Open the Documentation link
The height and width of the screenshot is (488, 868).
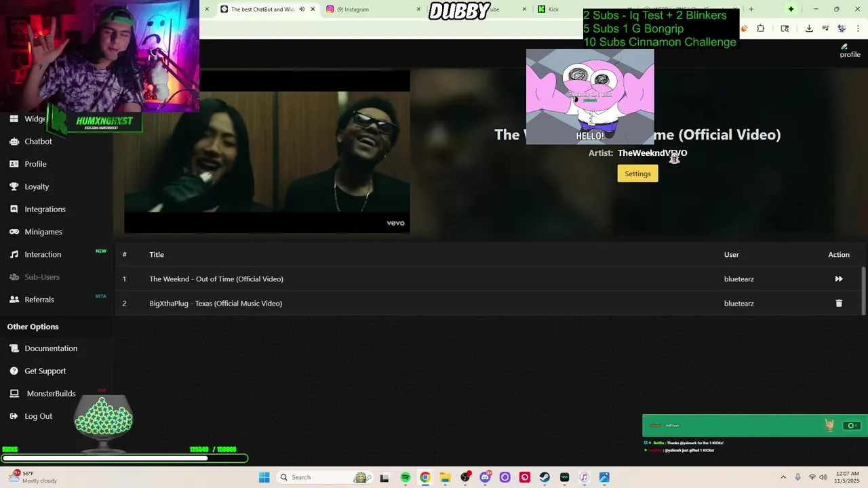pos(51,348)
